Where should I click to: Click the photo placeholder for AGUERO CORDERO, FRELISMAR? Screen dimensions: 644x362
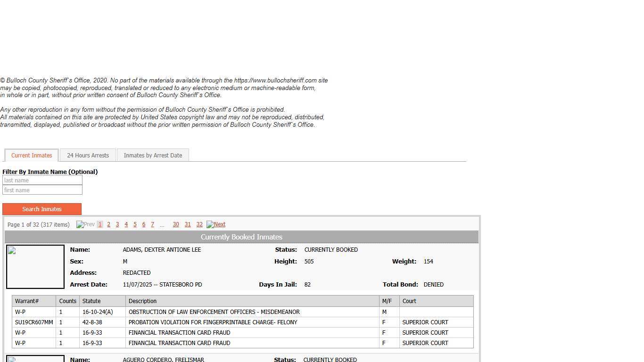click(35, 359)
